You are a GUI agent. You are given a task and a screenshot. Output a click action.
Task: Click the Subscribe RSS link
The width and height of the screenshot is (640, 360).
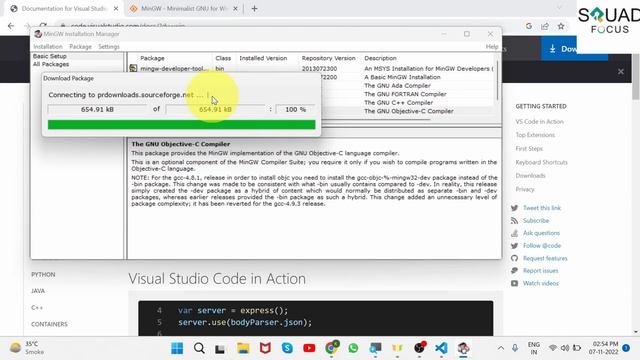[536, 220]
